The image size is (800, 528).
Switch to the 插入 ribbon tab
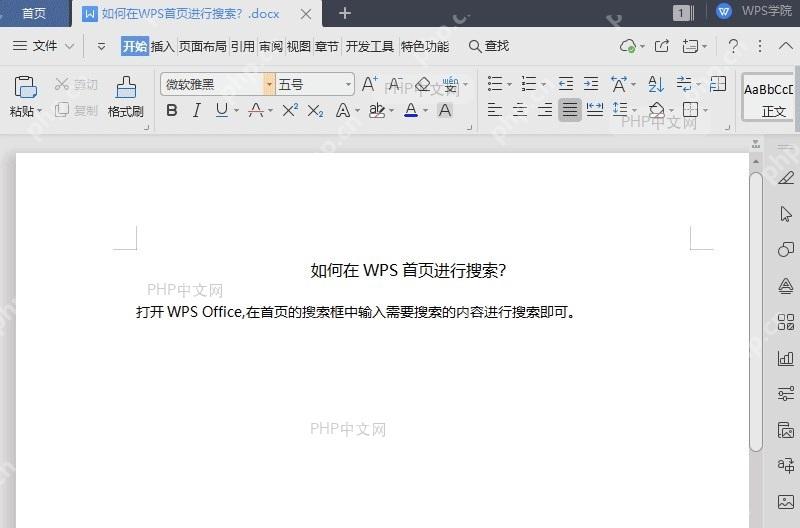click(163, 46)
